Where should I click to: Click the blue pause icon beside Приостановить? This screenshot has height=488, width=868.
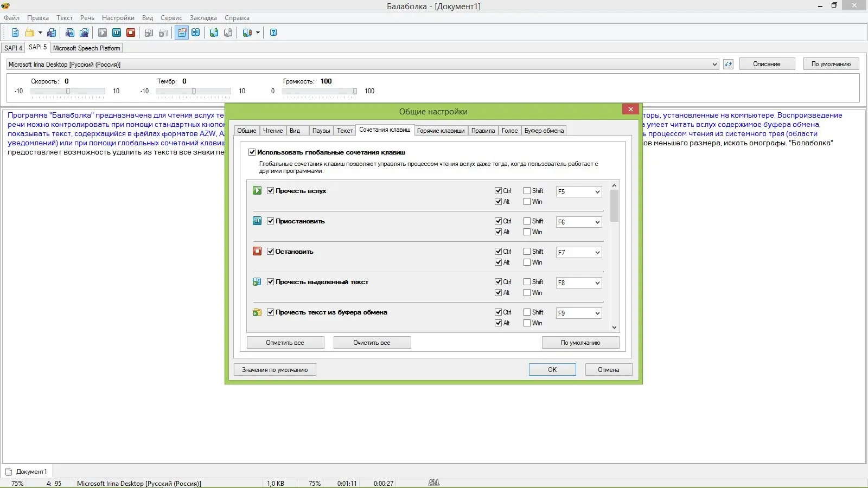257,221
